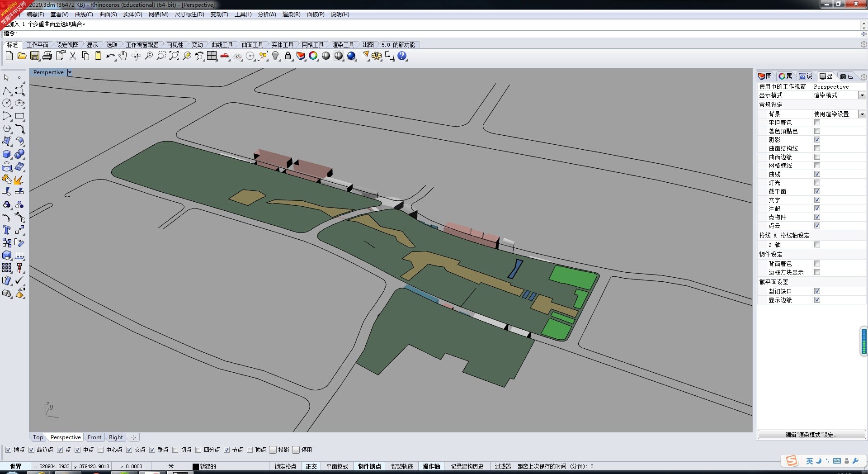Open the 实体(O) menu
The width and height of the screenshot is (868, 474).
click(x=132, y=14)
